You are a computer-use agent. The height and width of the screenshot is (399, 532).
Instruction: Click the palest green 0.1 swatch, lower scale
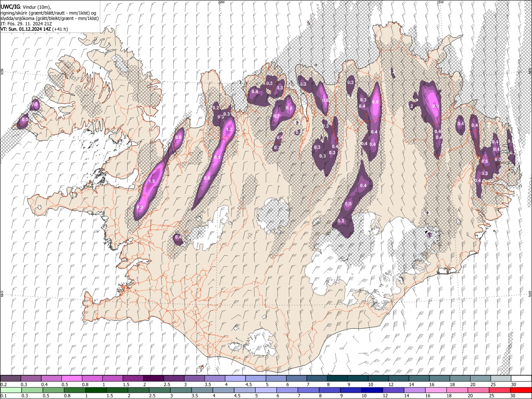[x=11, y=390]
